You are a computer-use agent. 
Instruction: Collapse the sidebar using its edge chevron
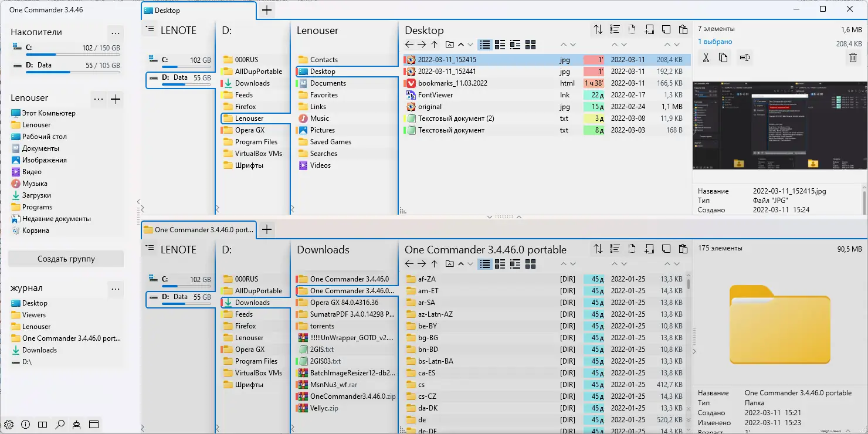pyautogui.click(x=138, y=202)
